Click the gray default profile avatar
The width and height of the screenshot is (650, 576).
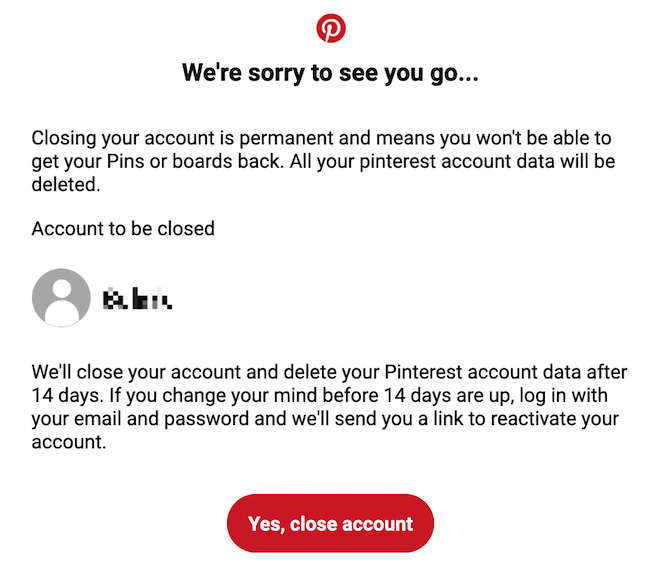(x=61, y=298)
